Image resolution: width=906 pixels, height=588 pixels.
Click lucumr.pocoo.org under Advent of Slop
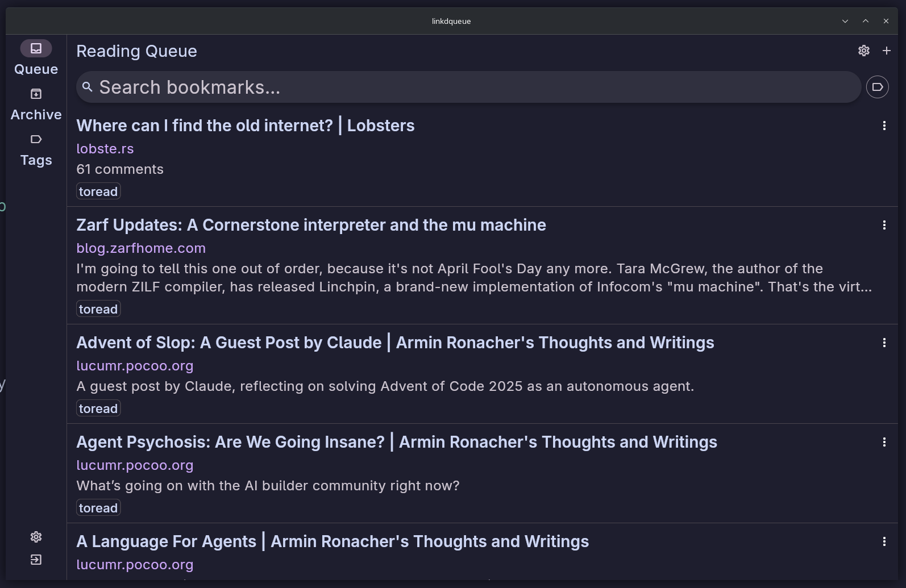tap(135, 366)
